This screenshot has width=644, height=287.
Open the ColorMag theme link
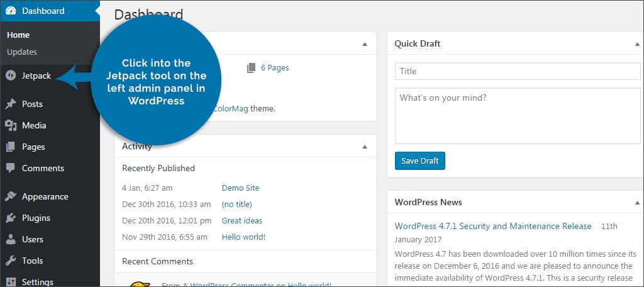pyautogui.click(x=230, y=109)
